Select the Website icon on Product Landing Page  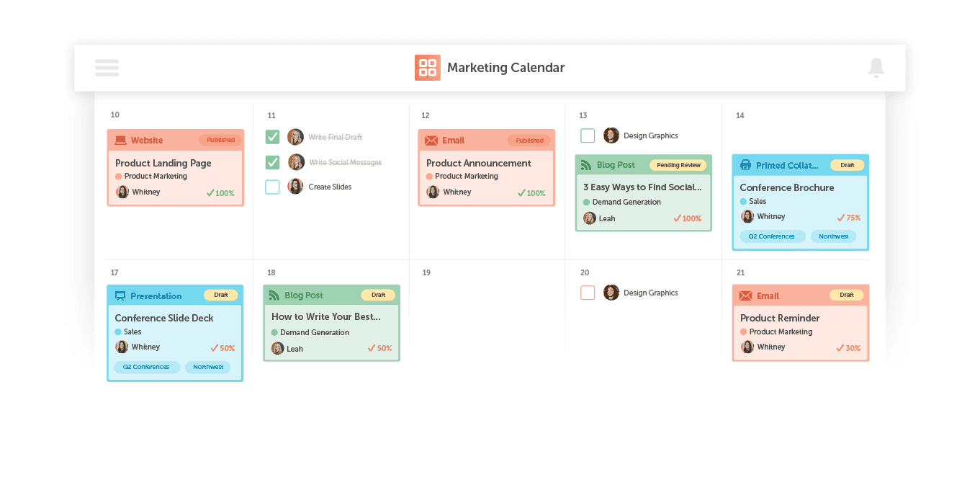point(119,140)
